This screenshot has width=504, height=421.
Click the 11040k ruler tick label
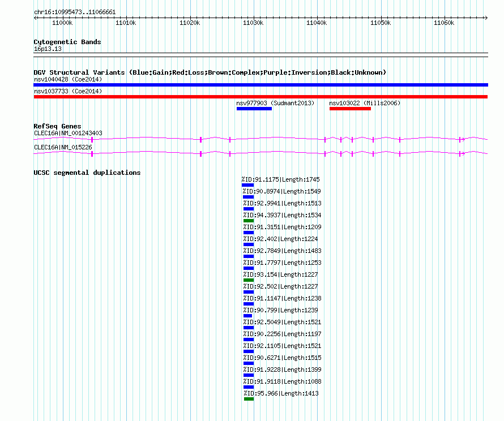coord(317,23)
